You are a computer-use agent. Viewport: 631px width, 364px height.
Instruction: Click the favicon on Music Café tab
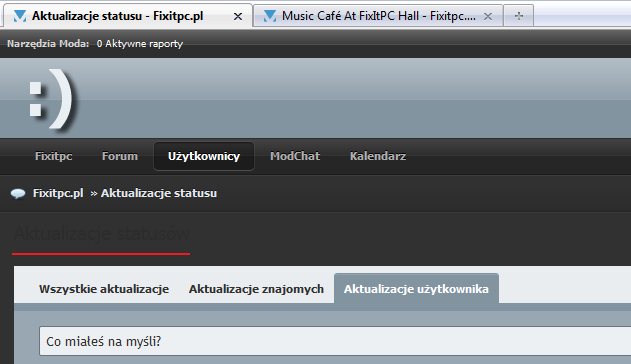[269, 16]
